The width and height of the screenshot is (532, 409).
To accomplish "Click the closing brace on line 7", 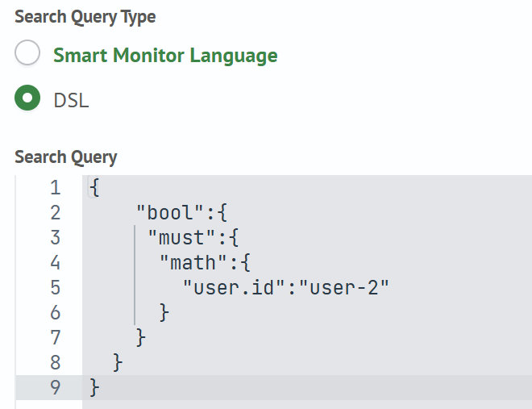I will [140, 338].
